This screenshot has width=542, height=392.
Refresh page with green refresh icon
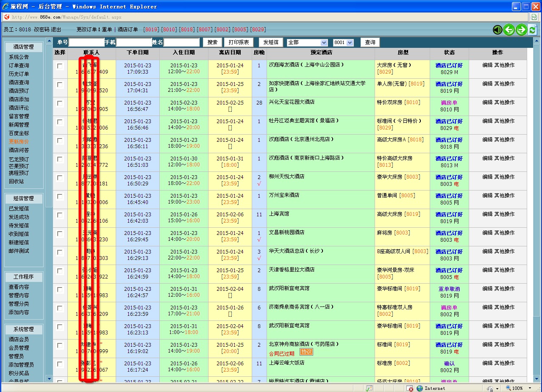click(x=532, y=30)
